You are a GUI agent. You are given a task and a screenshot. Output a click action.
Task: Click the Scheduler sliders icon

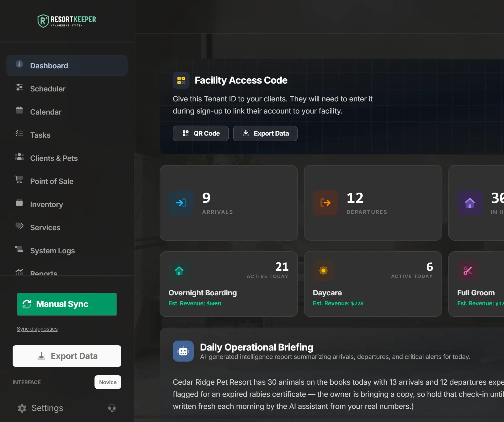coord(19,87)
